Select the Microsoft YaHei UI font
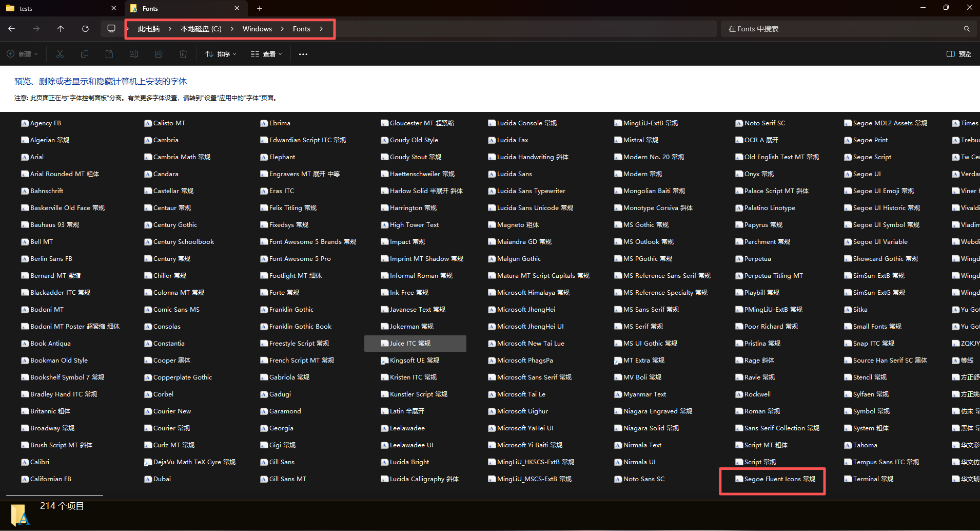This screenshot has width=980, height=531. pos(521,428)
